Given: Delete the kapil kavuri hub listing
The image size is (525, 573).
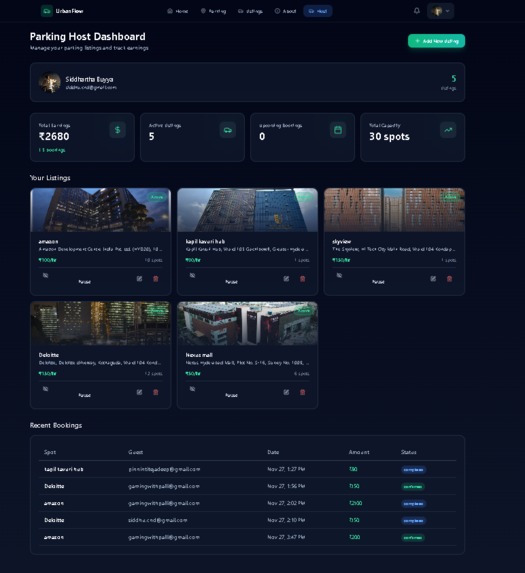Looking at the screenshot, I should [x=303, y=279].
